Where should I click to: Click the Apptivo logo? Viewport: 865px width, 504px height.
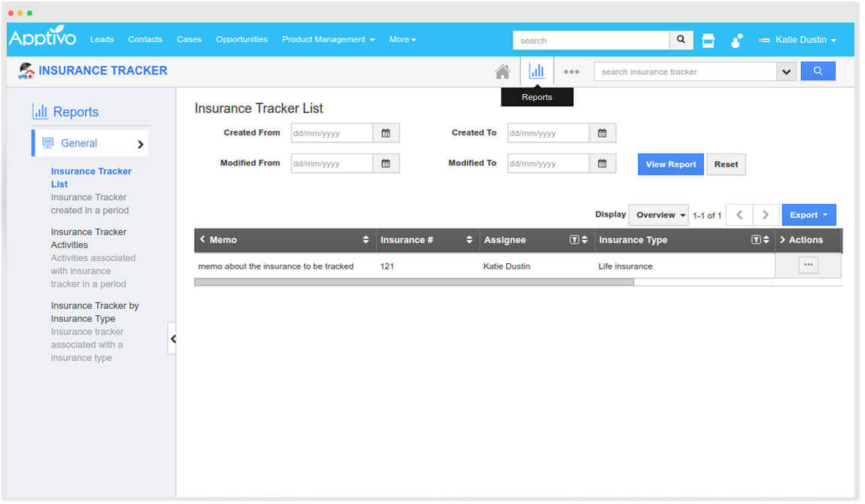point(42,38)
